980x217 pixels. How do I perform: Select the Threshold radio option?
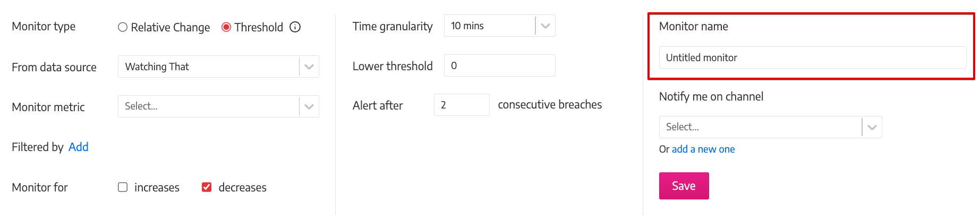tap(226, 27)
